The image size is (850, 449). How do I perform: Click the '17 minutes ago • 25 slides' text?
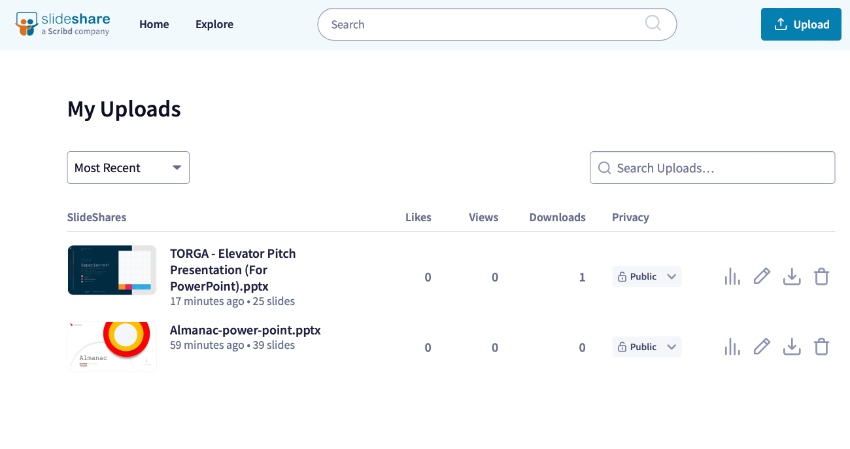[x=232, y=301]
